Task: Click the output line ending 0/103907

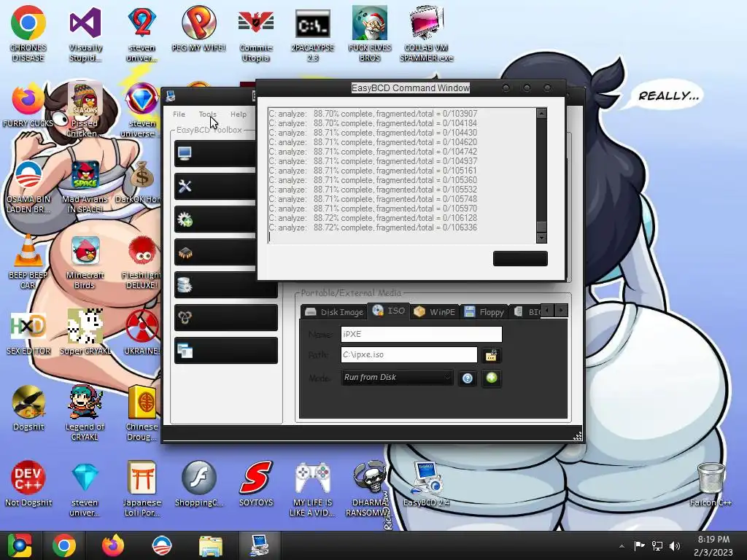Action: tap(373, 114)
